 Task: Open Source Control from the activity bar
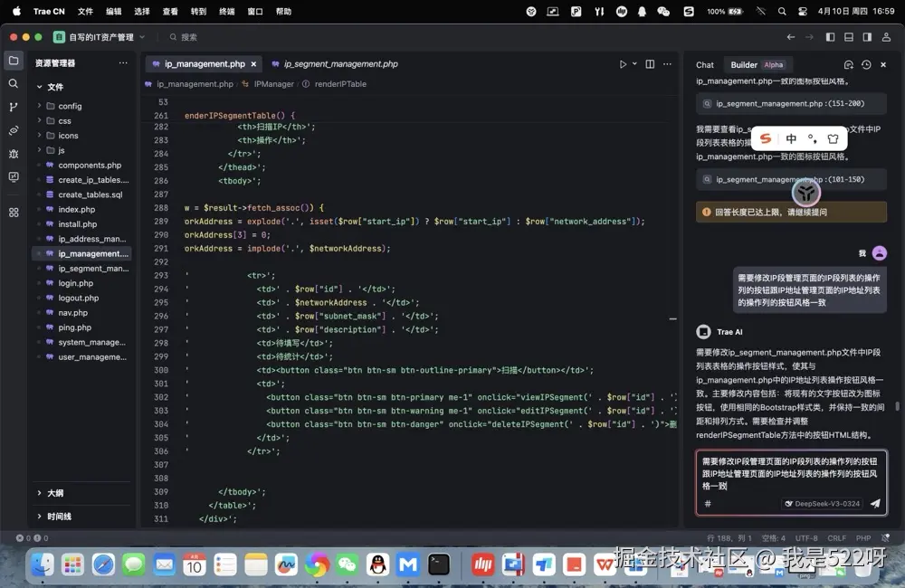13,107
